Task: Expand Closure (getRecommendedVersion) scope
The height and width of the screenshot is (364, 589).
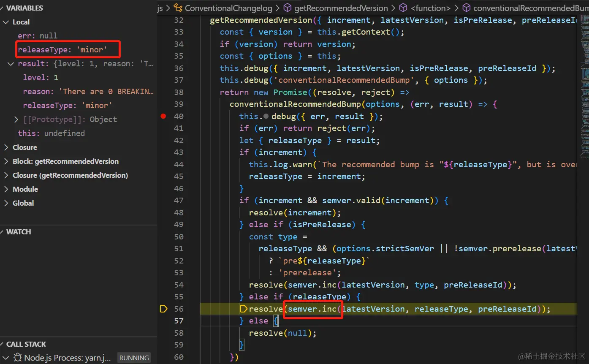Action: click(x=6, y=175)
